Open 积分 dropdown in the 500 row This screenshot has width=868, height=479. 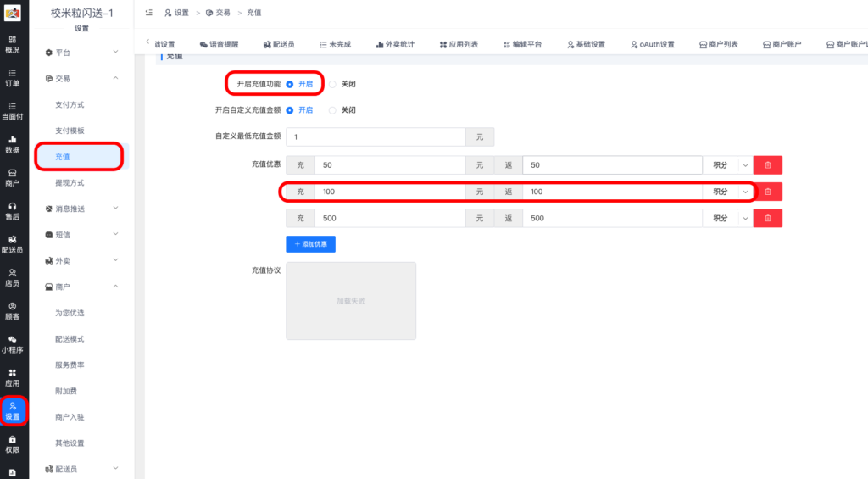pos(728,218)
